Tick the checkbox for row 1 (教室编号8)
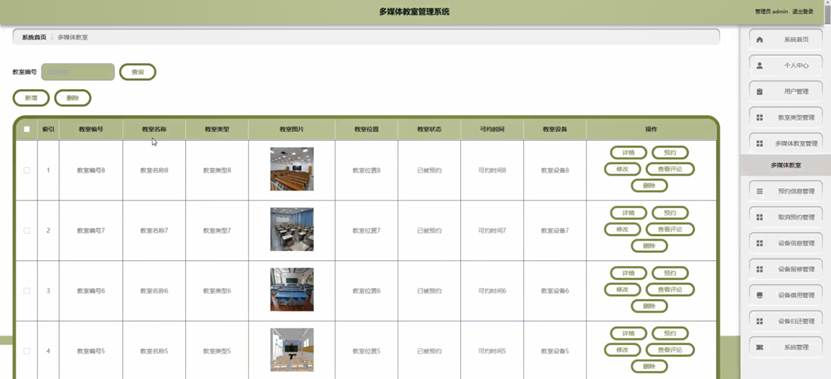Viewport: 831px width, 379px height. [27, 170]
